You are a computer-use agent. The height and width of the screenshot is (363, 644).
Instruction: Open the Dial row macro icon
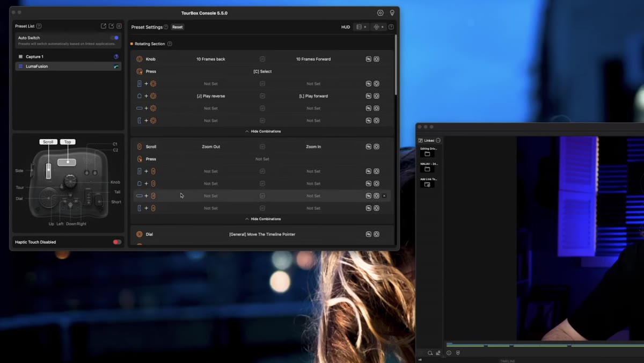click(x=369, y=234)
